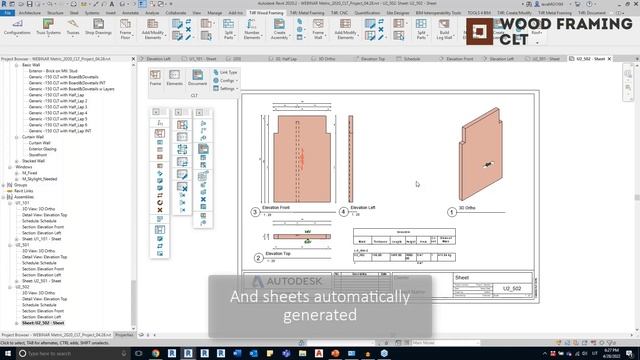Click Add/Modify Elements in Wood Framing ribbon
Screen dimensions: 640x360
tap(153, 29)
